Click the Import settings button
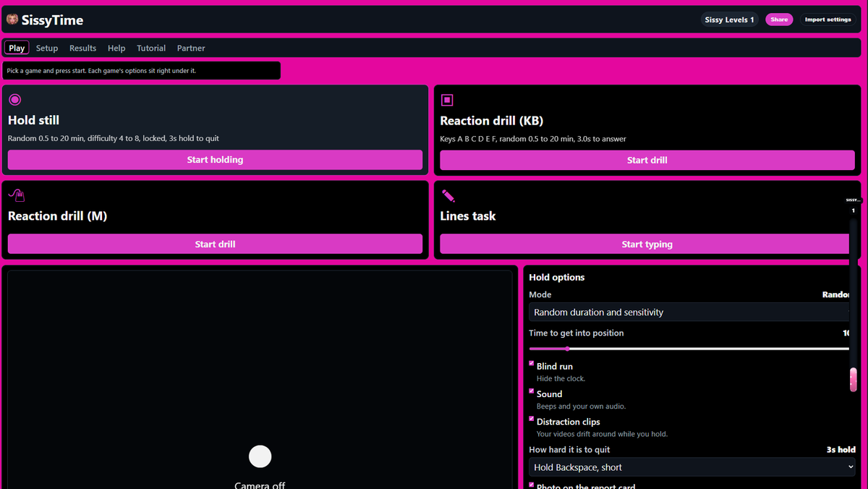 tap(827, 20)
